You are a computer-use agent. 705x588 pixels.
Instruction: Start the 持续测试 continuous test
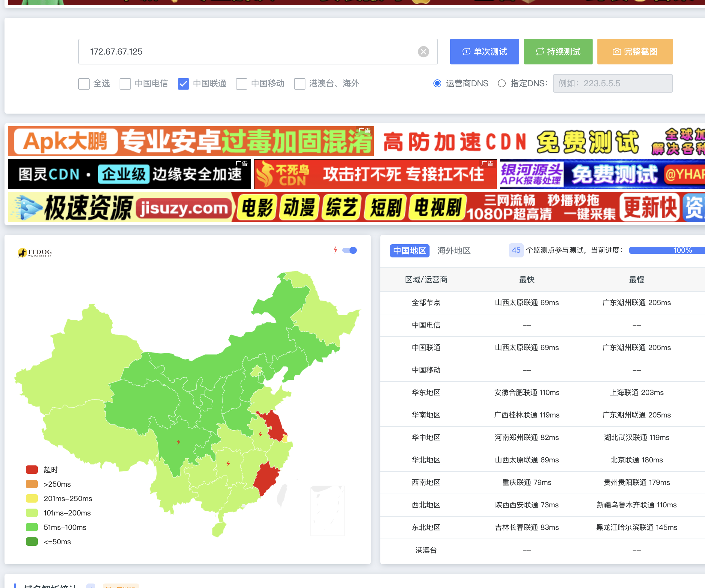558,52
